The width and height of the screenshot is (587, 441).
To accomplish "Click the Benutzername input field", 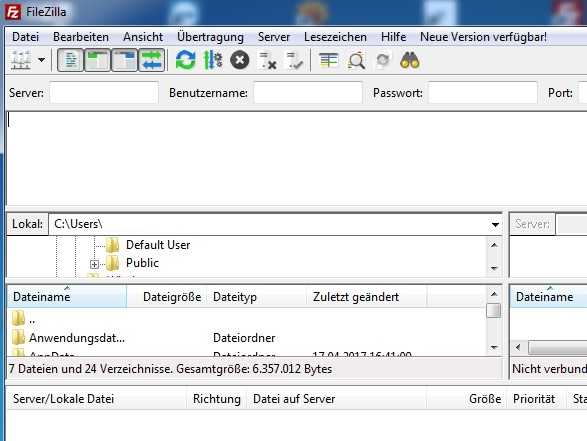I will pos(308,92).
